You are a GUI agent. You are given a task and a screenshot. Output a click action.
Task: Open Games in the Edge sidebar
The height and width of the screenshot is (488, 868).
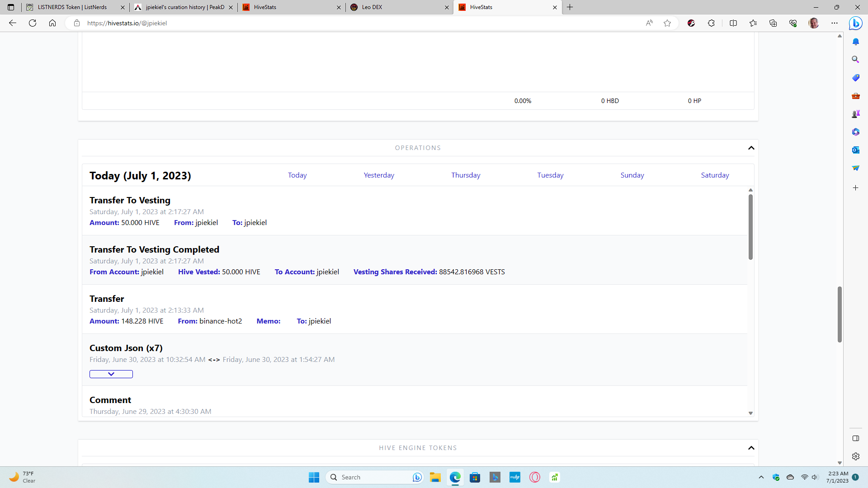click(856, 113)
